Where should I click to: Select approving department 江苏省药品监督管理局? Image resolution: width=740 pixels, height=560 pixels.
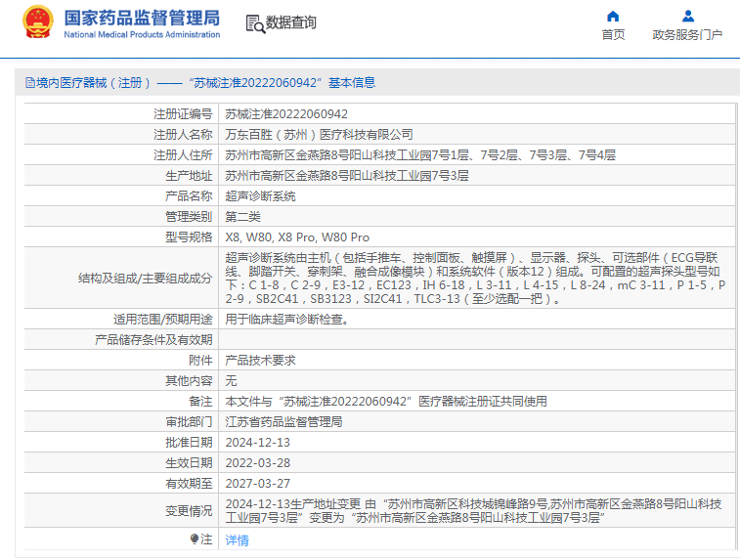tap(283, 422)
